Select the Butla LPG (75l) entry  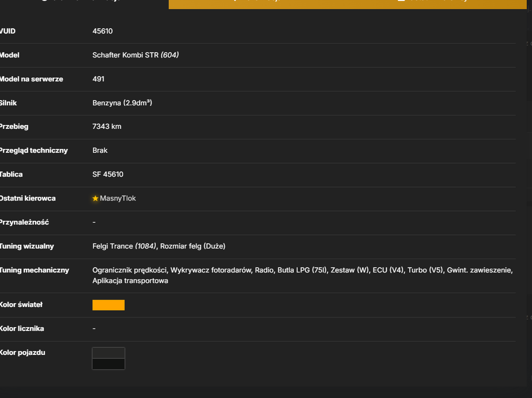coord(302,270)
